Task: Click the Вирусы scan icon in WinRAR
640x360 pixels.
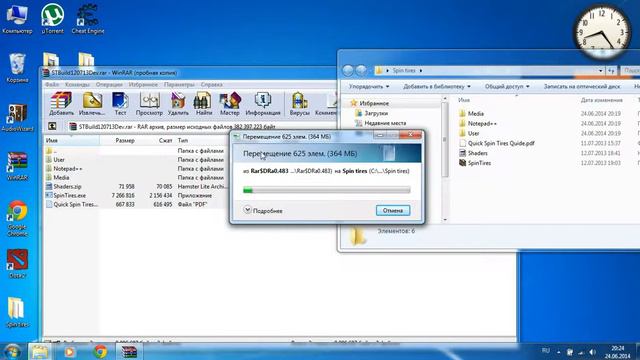Action: (x=300, y=104)
